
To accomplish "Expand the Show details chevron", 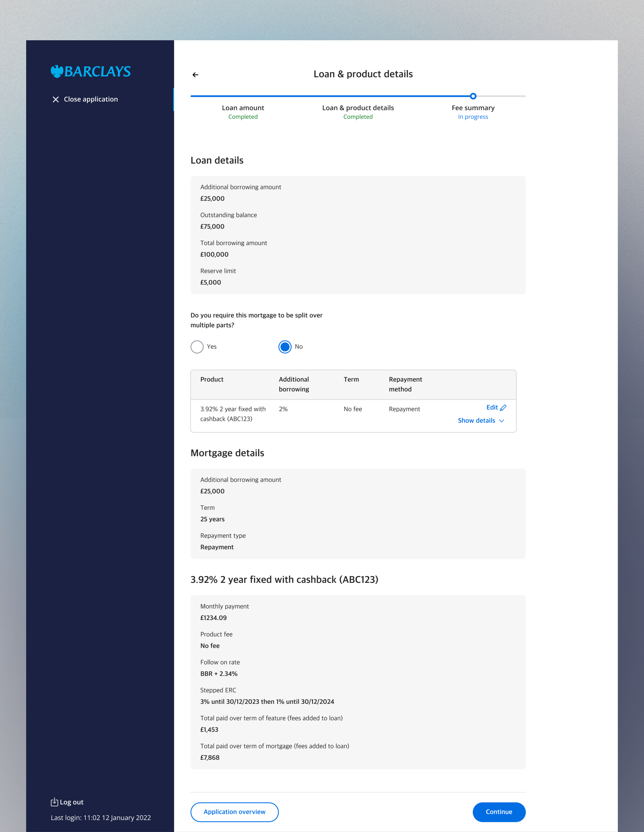I will 502,421.
